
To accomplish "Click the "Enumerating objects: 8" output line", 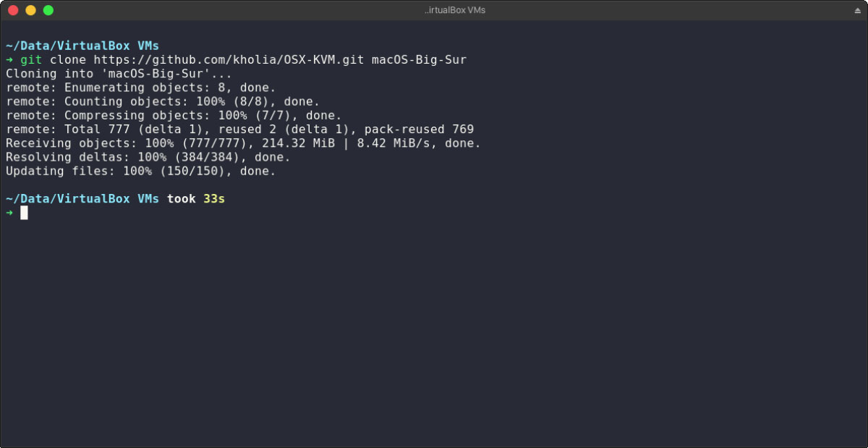I will [140, 88].
